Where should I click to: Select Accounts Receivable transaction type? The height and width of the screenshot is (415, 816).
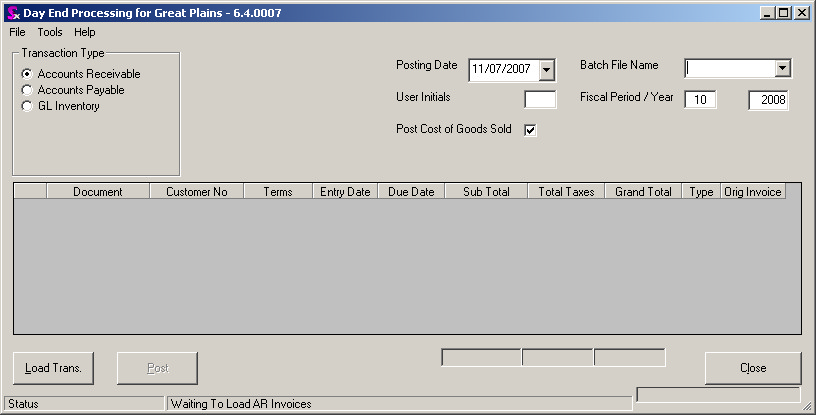27,74
